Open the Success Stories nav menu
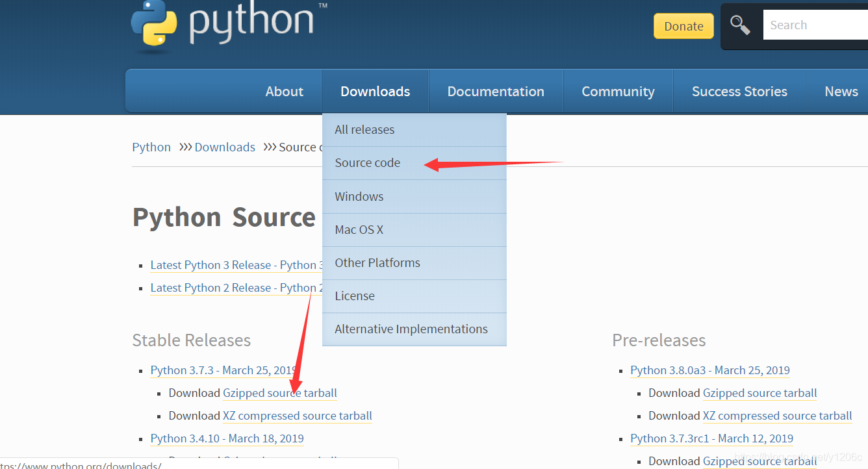This screenshot has width=868, height=469. point(739,92)
